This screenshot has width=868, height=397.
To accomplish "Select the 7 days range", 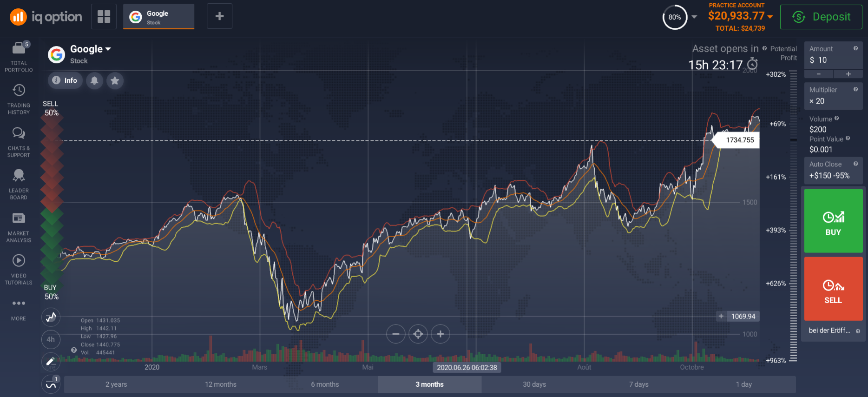I will click(x=639, y=384).
